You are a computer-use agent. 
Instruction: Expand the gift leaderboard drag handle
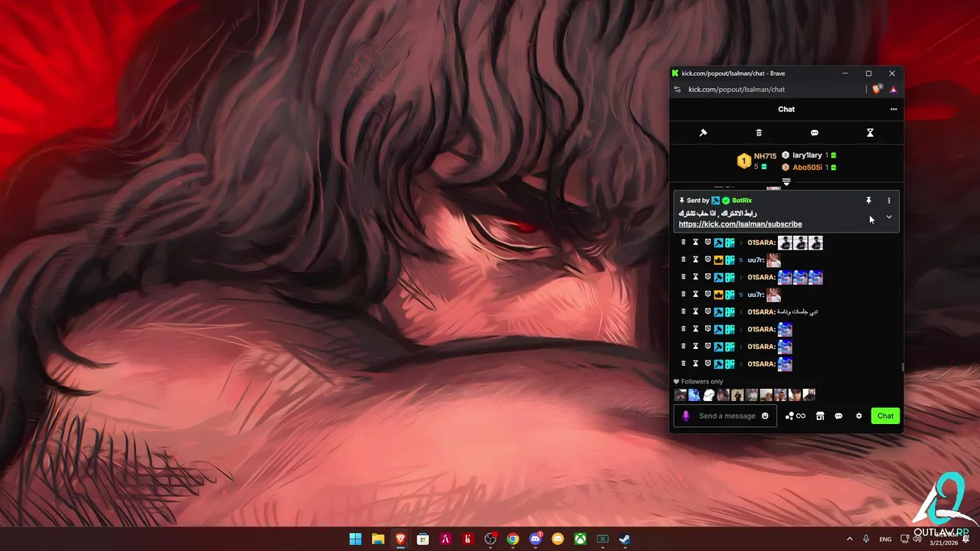tap(786, 182)
